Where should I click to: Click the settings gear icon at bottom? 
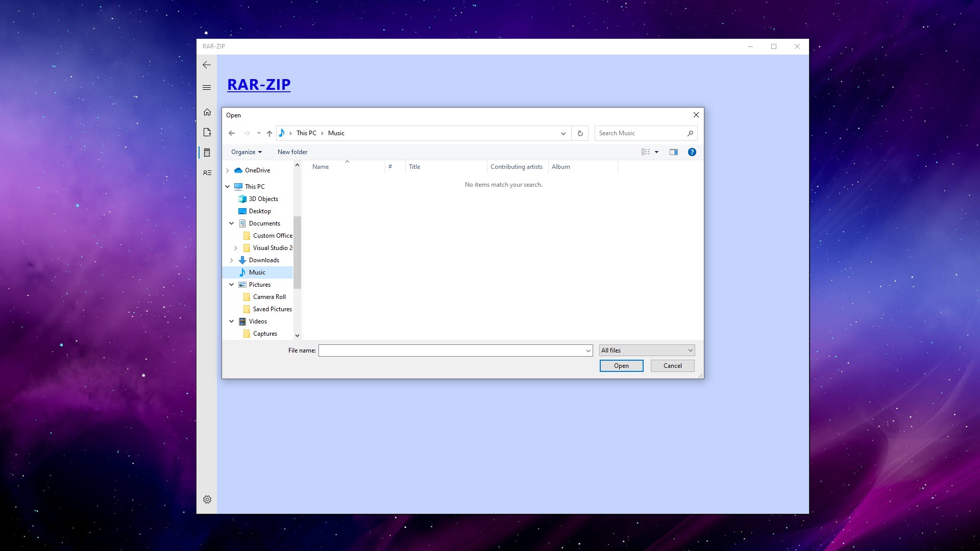pos(207,499)
